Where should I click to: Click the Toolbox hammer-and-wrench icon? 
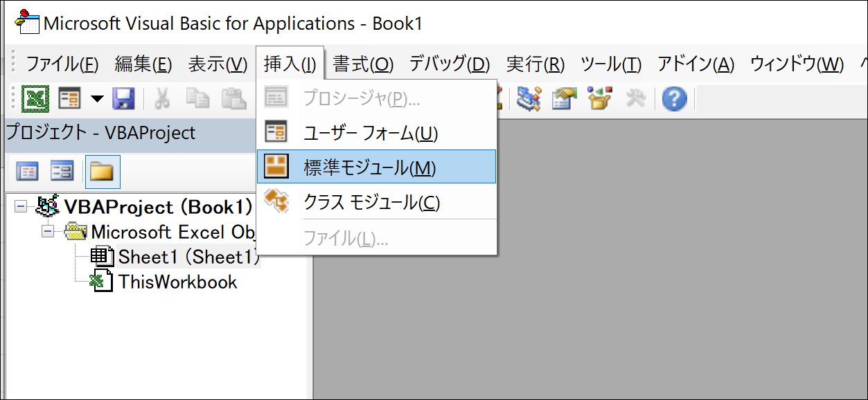pyautogui.click(x=635, y=98)
